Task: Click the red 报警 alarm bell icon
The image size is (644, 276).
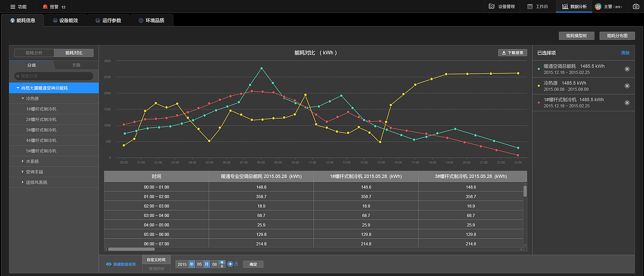Action: [45, 7]
